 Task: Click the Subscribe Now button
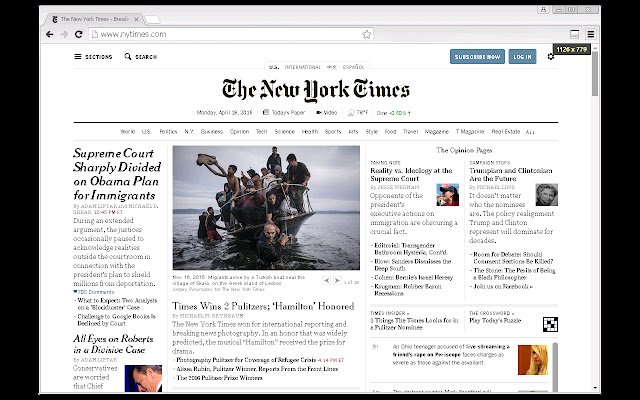point(477,57)
